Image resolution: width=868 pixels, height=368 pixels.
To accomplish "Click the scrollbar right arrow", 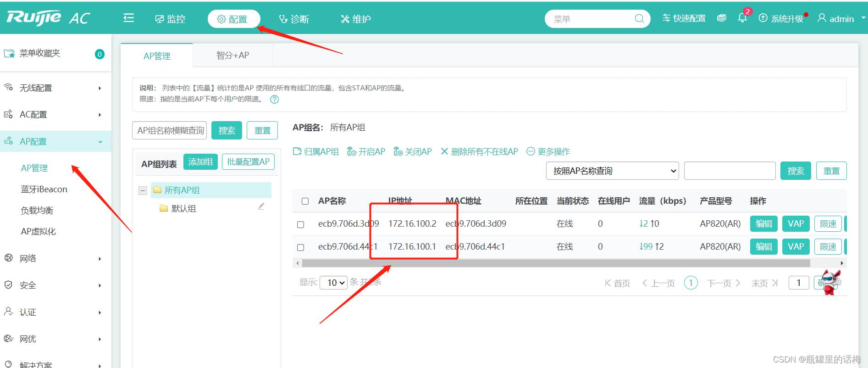I will (x=842, y=263).
